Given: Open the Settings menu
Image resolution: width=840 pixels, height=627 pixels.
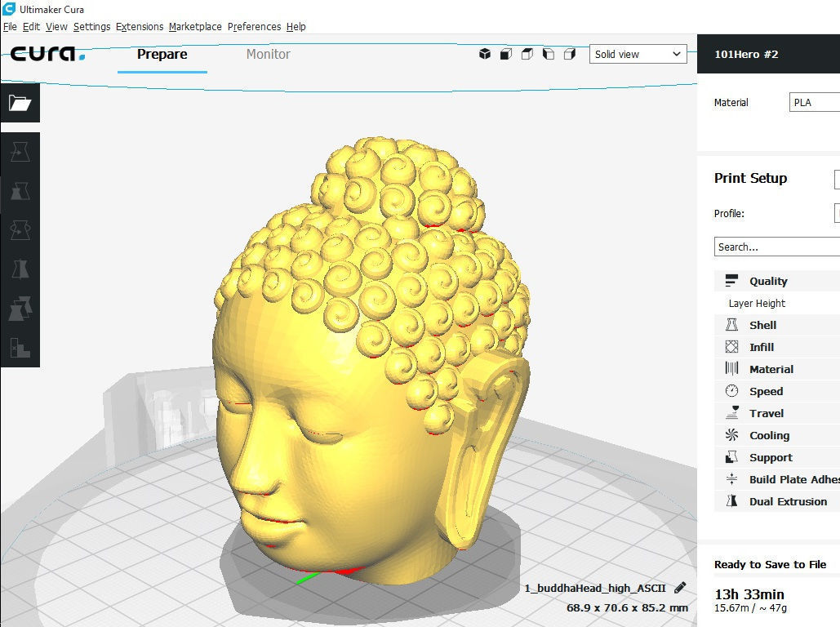Looking at the screenshot, I should 91,26.
